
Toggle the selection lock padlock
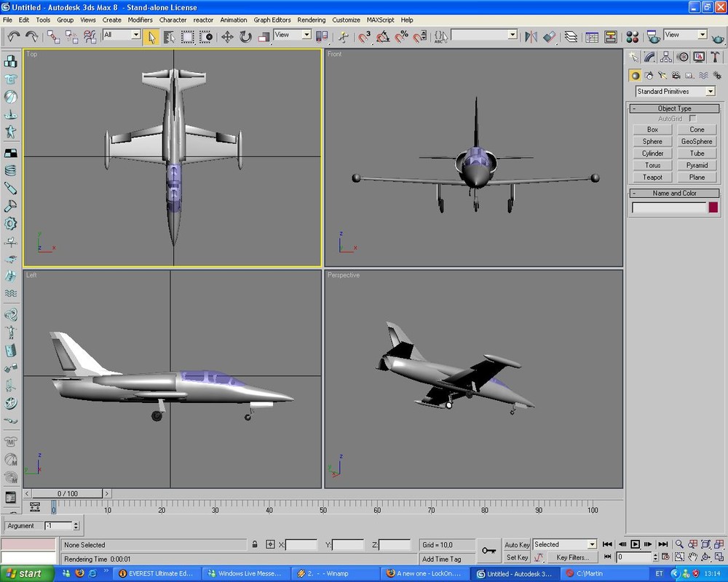point(255,544)
